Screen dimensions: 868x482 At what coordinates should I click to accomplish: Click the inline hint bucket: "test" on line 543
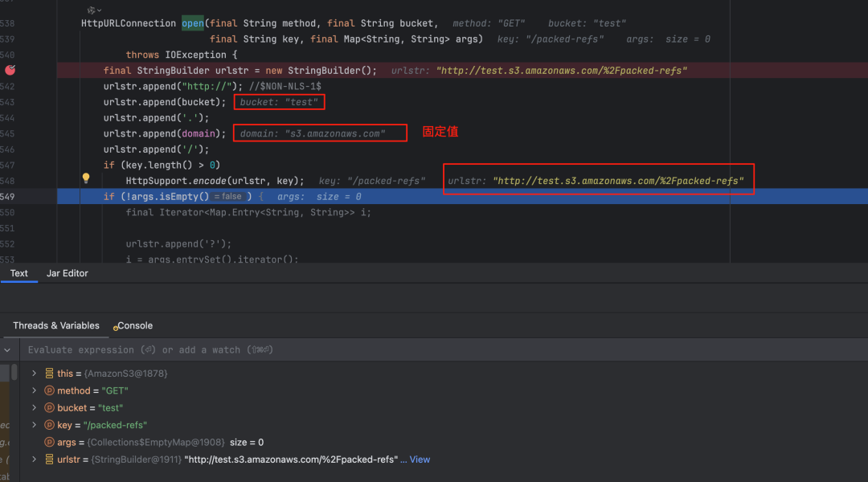[x=279, y=102]
